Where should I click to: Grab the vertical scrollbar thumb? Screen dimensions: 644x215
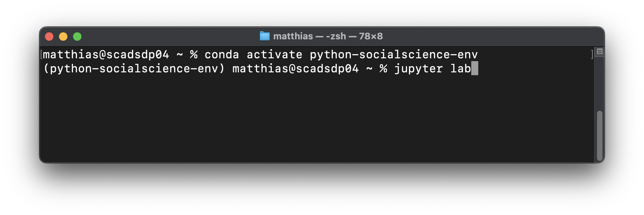[599, 136]
